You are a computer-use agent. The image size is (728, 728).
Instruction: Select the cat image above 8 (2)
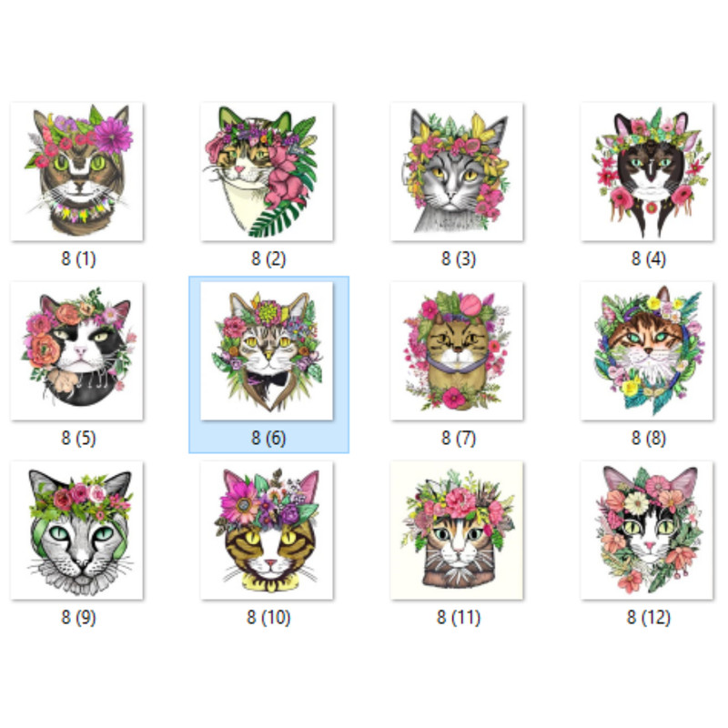[x=267, y=171]
